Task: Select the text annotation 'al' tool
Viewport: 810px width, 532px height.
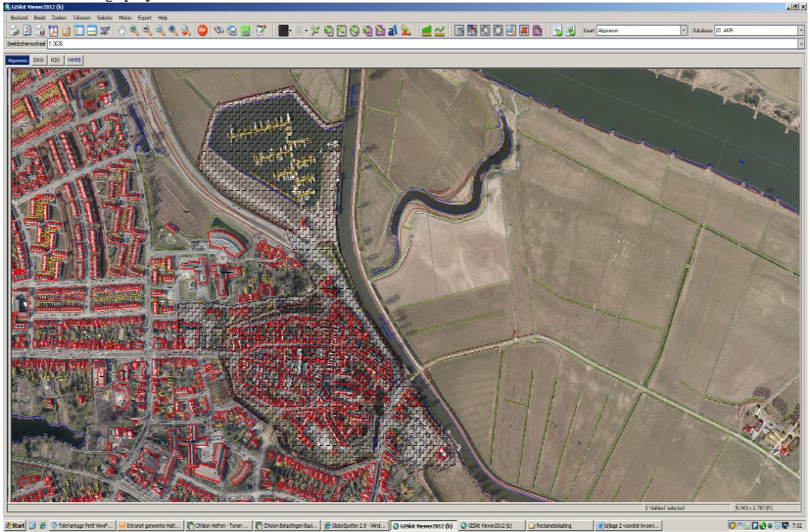Action: (393, 31)
